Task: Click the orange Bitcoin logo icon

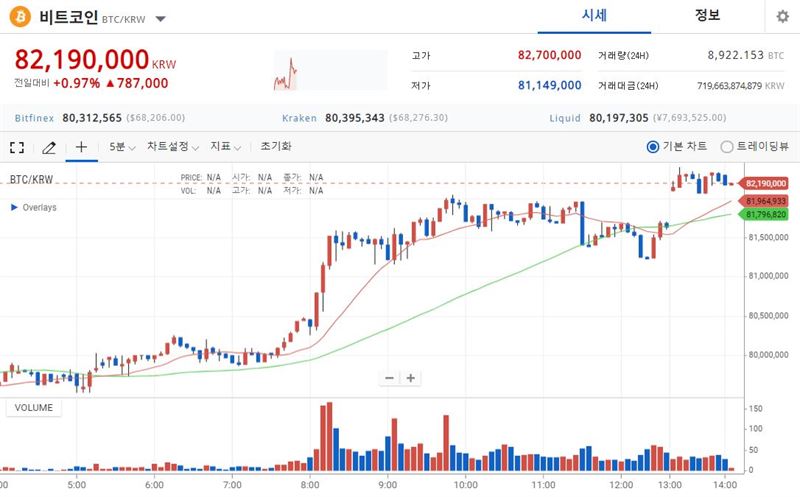Action: [x=20, y=17]
